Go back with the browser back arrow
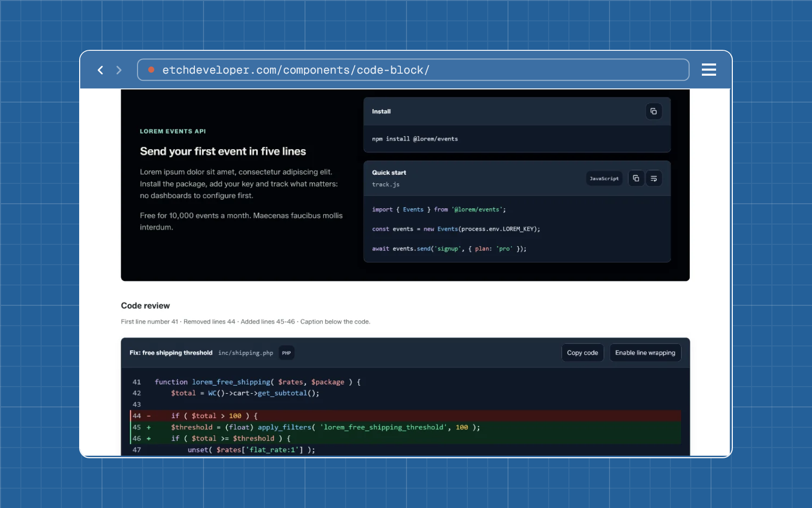Image resolution: width=812 pixels, height=508 pixels. point(100,70)
